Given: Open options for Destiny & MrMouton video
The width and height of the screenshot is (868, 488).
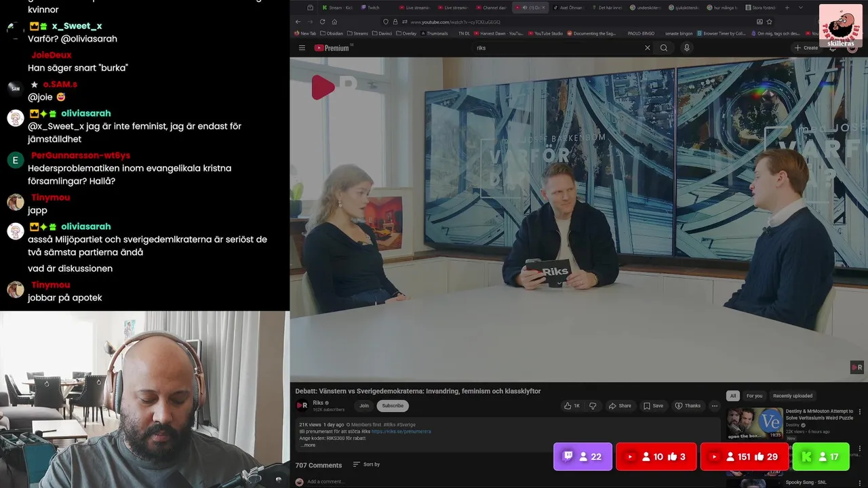Looking at the screenshot, I should (x=860, y=411).
